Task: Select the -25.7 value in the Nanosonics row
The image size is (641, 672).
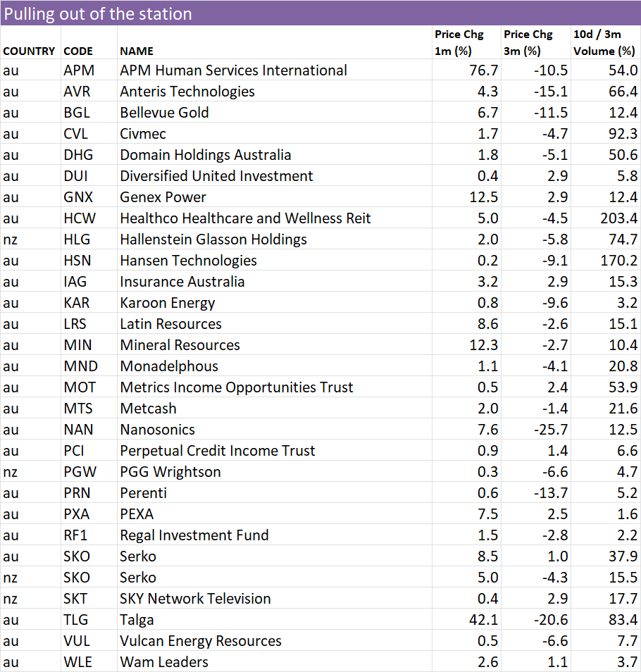Action: pyautogui.click(x=551, y=430)
